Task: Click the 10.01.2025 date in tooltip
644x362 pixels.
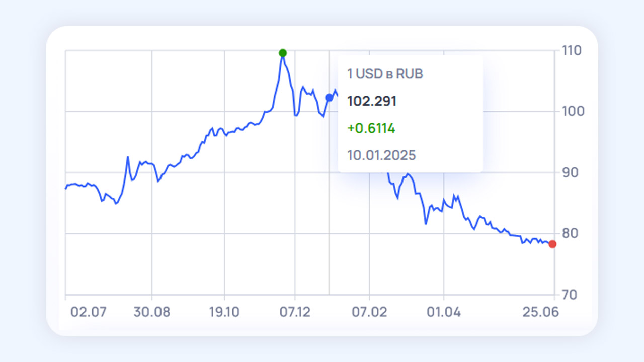Action: tap(381, 155)
